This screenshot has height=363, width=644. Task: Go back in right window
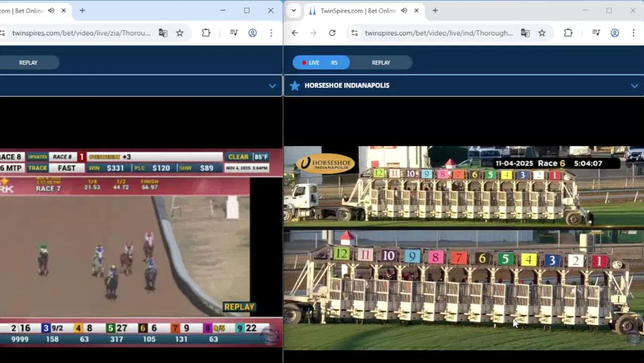coord(295,33)
